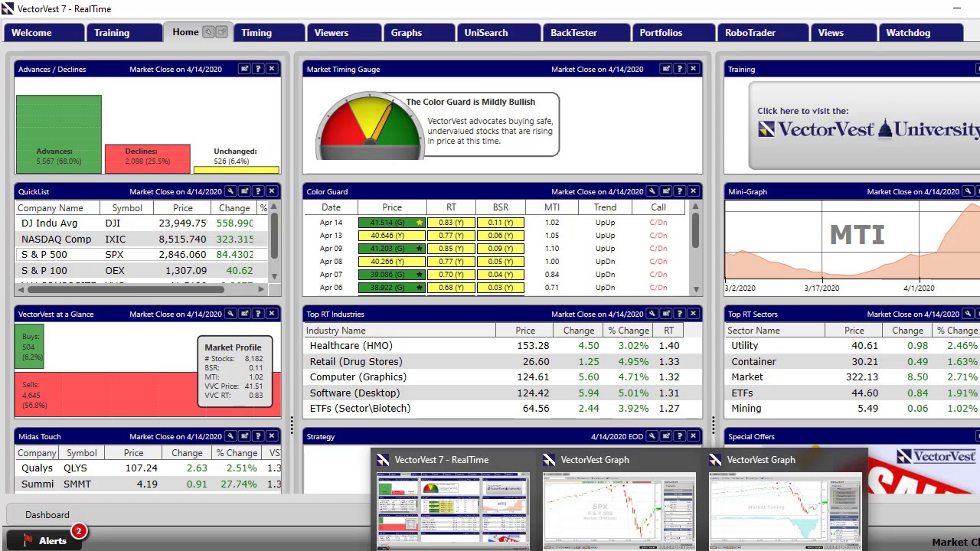Select the Computer (Graphics) industry row

pyautogui.click(x=503, y=377)
